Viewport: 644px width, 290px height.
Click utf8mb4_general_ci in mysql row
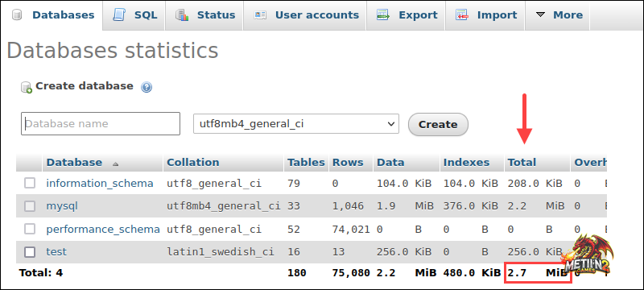click(x=224, y=206)
